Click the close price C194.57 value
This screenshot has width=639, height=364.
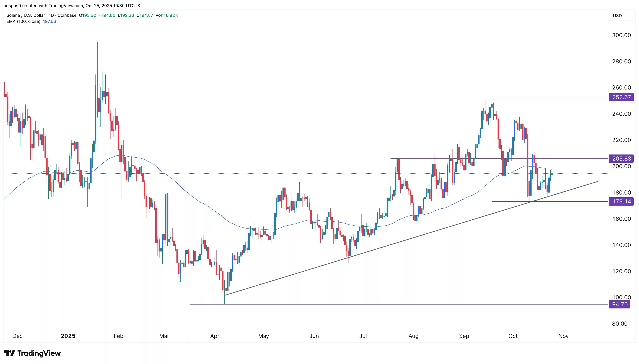pos(145,15)
